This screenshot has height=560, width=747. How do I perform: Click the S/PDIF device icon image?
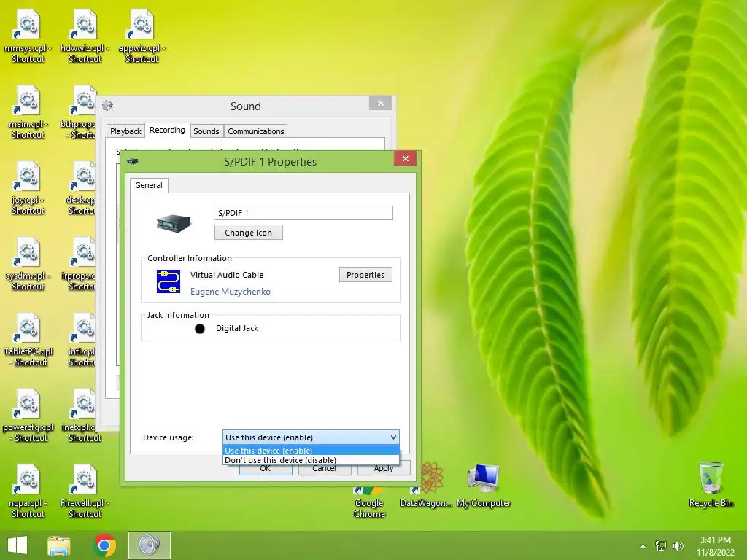tap(174, 223)
